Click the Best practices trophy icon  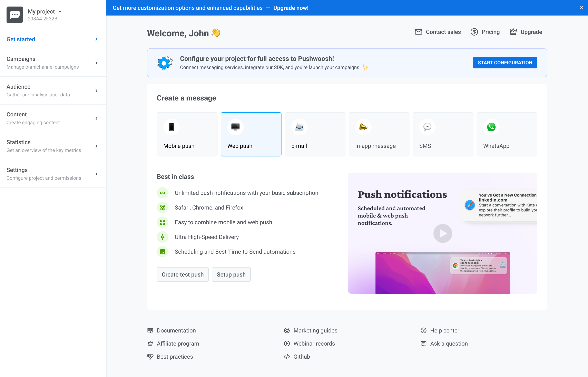coord(150,357)
